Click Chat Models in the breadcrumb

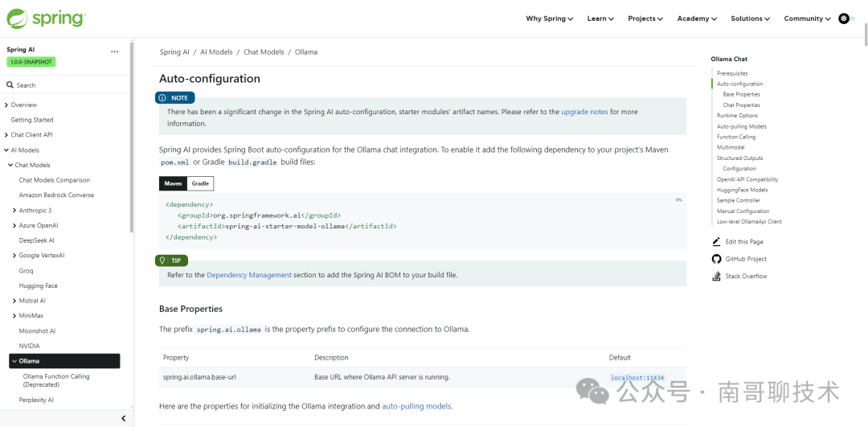pyautogui.click(x=264, y=52)
